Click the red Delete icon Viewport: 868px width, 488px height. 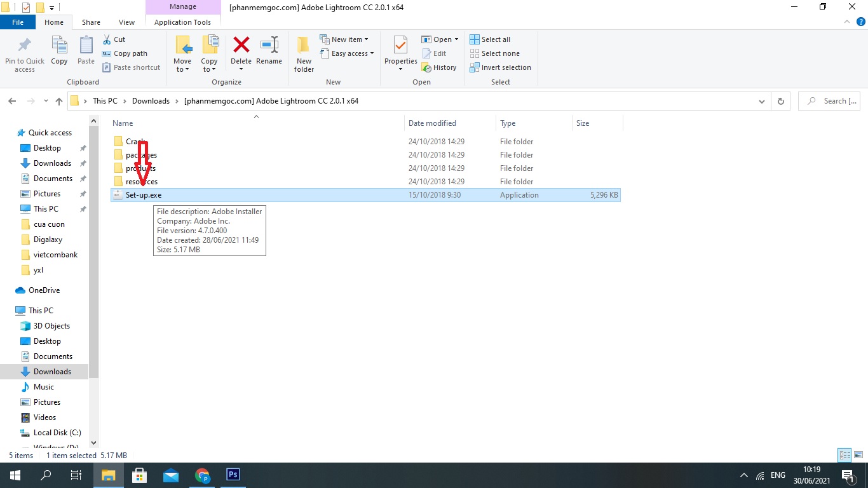pyautogui.click(x=241, y=45)
